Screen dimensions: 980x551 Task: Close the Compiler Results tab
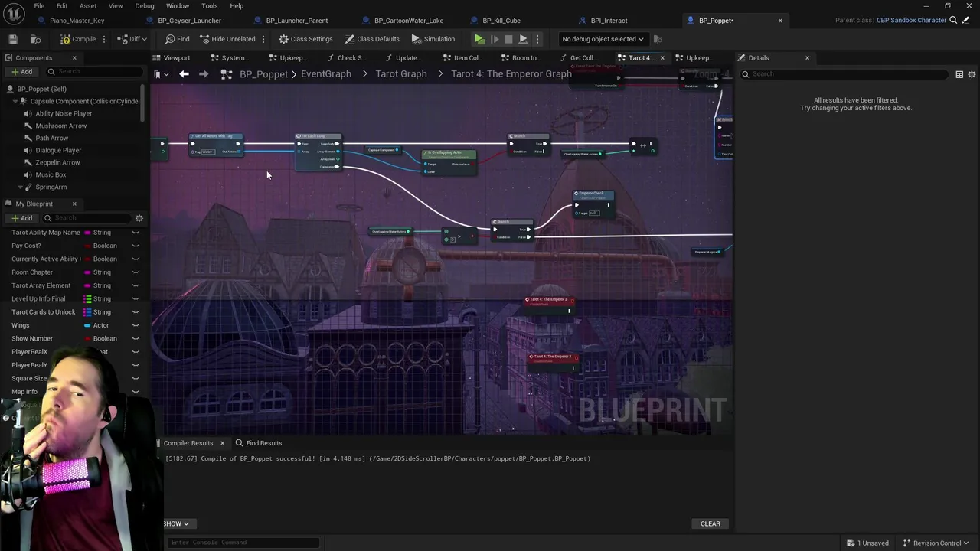click(x=222, y=443)
